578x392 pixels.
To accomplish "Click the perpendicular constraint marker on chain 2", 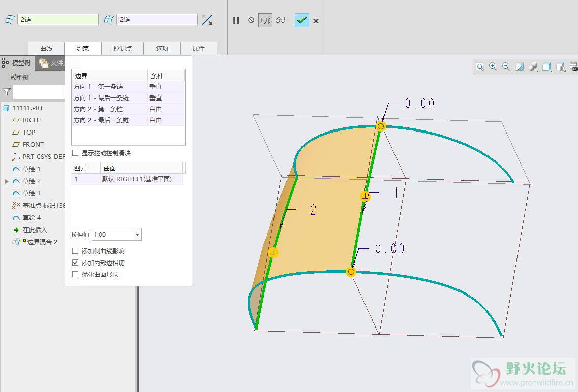I will click(273, 252).
